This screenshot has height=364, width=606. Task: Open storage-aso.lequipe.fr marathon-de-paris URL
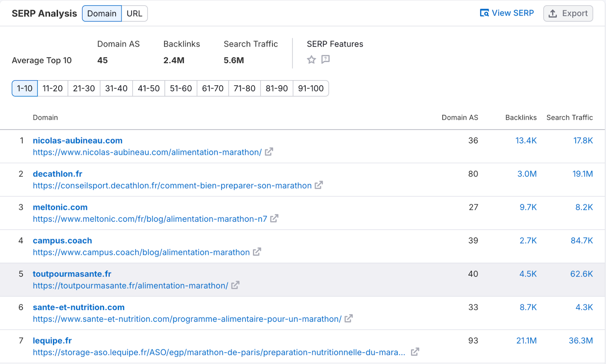[x=219, y=352]
